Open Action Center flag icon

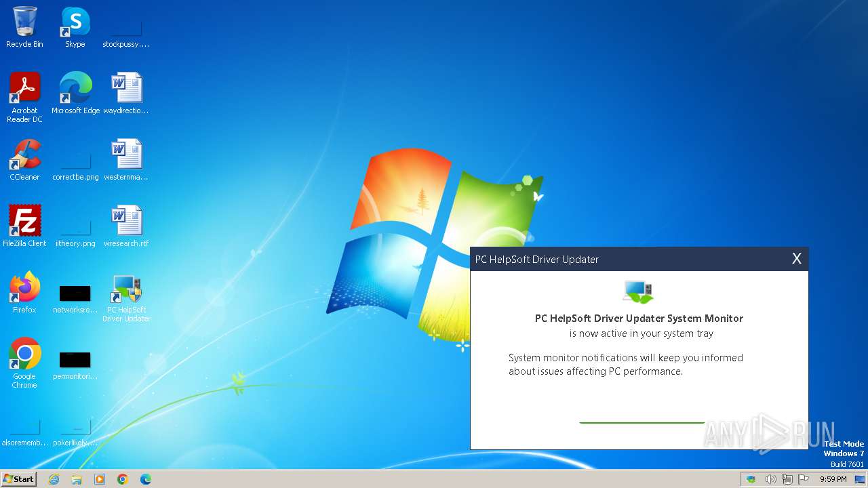click(x=804, y=479)
